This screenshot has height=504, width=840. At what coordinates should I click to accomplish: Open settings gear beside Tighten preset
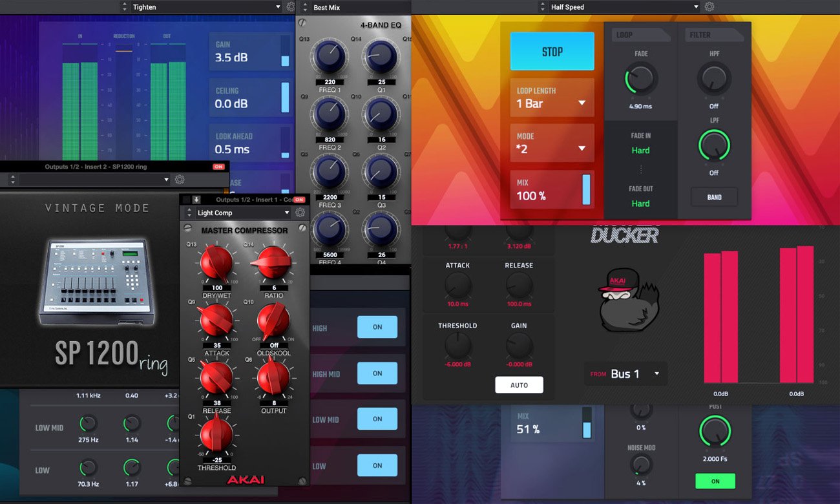pyautogui.click(x=291, y=7)
